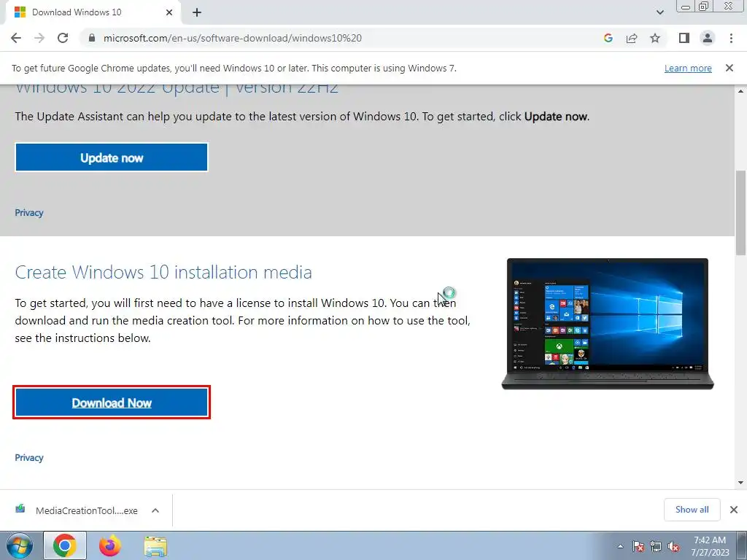Click the browser forward arrow

[39, 38]
